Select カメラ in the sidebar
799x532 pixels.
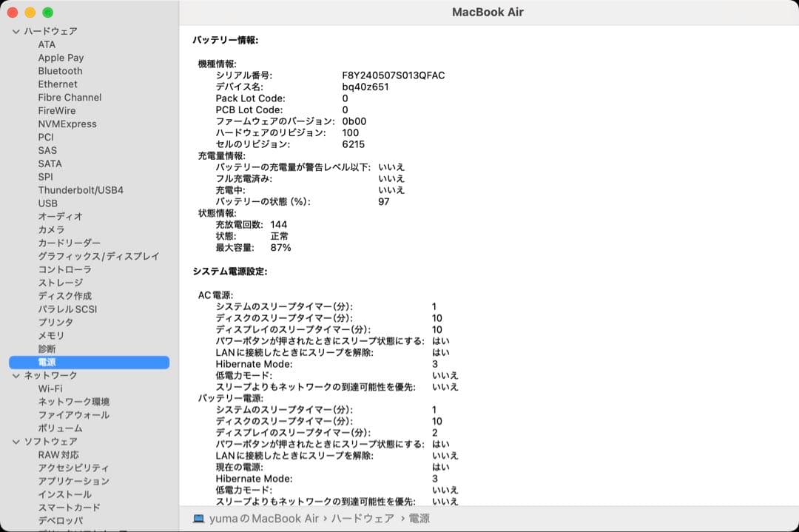pyautogui.click(x=51, y=229)
